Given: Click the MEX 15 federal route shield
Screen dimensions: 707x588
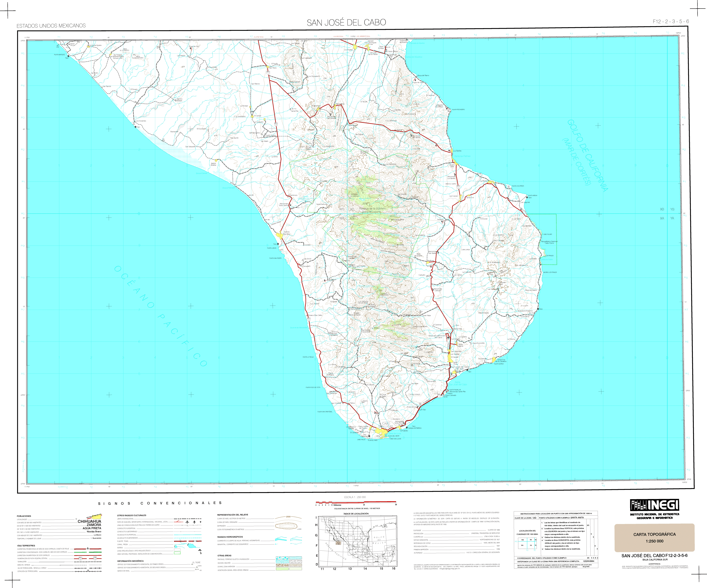Looking at the screenshot, I should coord(80,559).
